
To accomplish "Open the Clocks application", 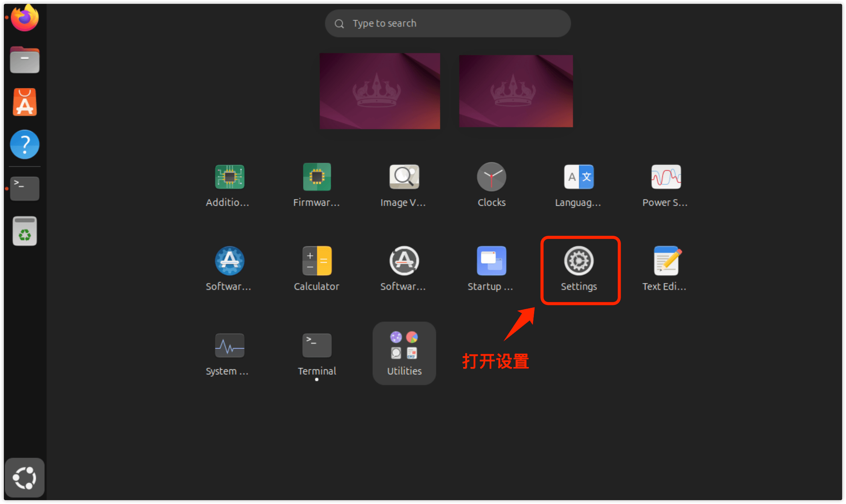I will (491, 177).
